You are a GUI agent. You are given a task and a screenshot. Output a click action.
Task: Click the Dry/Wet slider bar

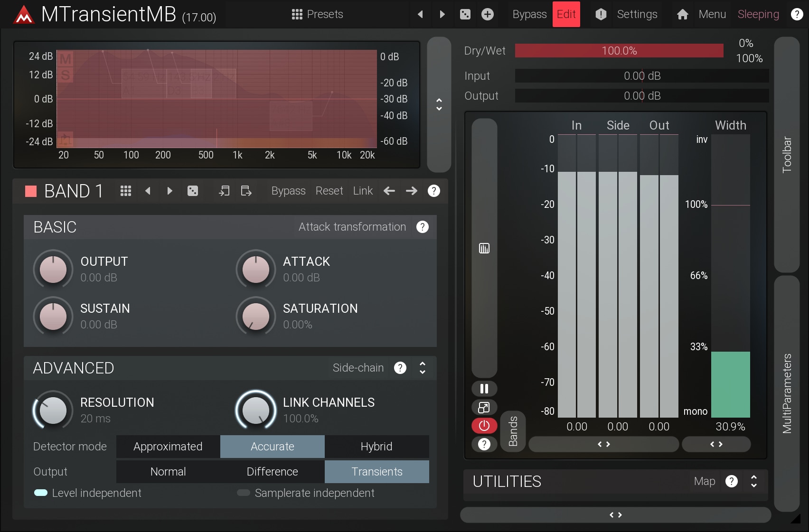(x=619, y=51)
